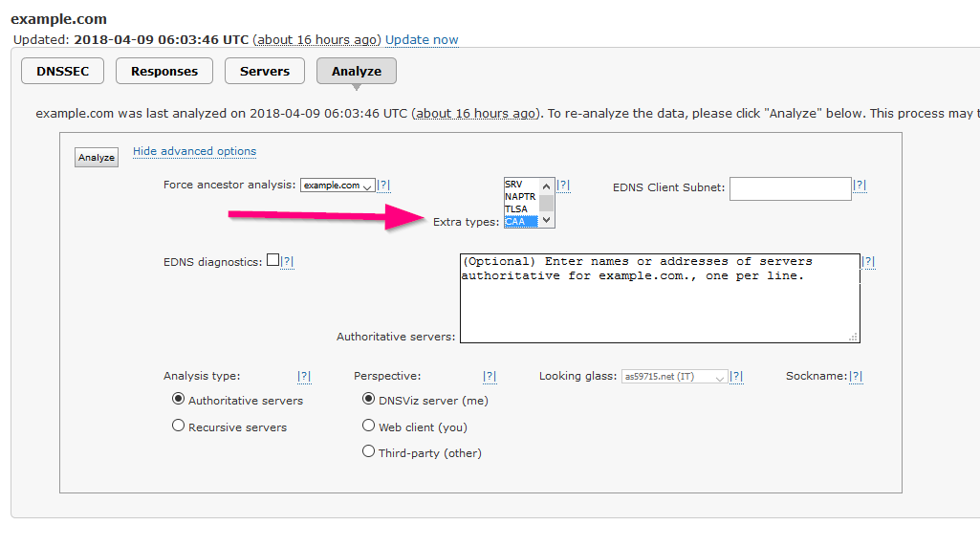Image resolution: width=980 pixels, height=547 pixels.
Task: Click the Authoritative servers resize grip
Action: click(853, 337)
